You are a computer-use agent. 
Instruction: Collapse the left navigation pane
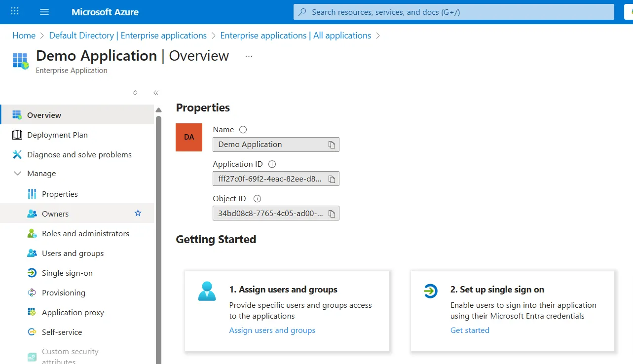coord(155,92)
